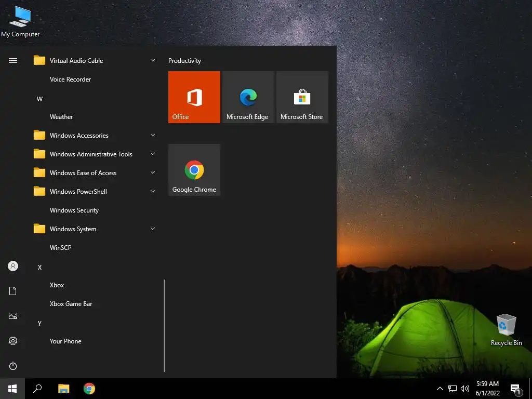Click the Productivity group title
The width and height of the screenshot is (532, 399).
(x=184, y=61)
